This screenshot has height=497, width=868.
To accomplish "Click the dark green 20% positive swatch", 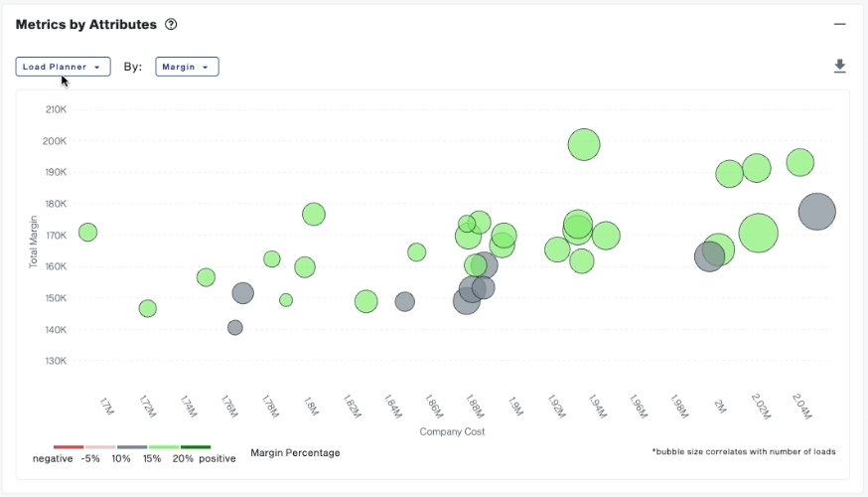I will [x=196, y=447].
